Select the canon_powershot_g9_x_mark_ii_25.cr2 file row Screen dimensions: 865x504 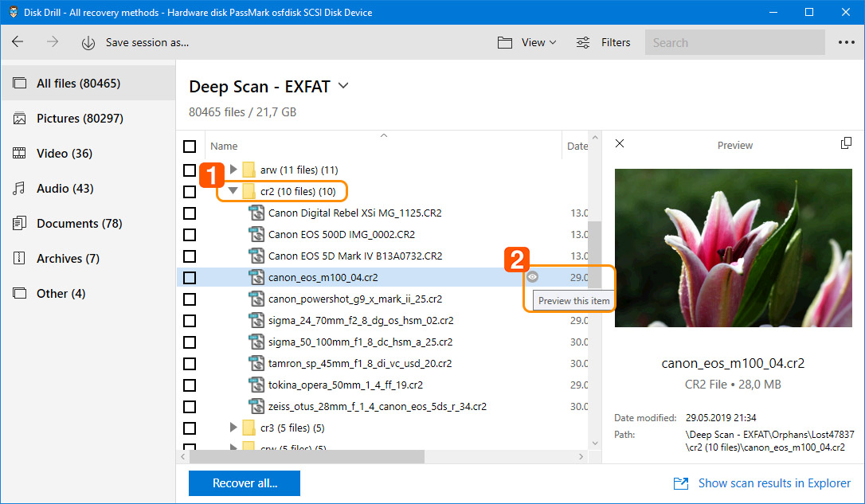point(382,299)
